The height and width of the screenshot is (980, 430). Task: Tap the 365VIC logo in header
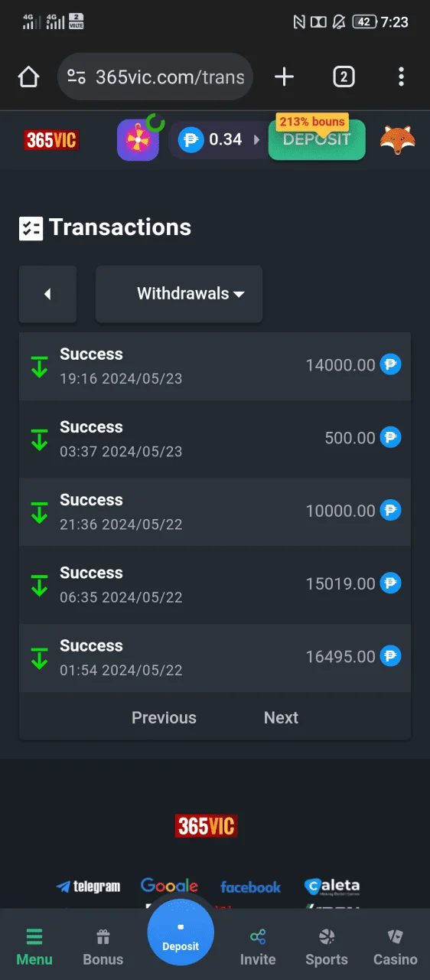point(50,140)
